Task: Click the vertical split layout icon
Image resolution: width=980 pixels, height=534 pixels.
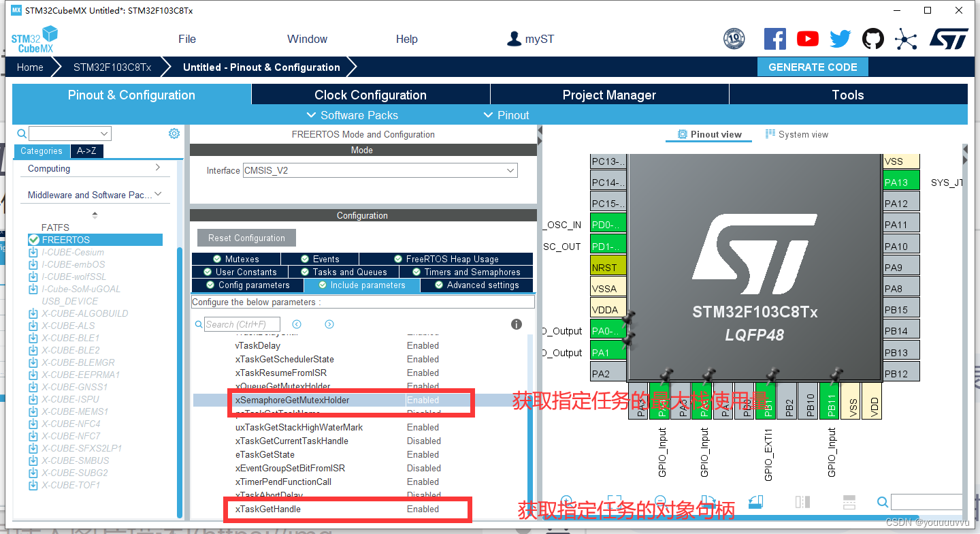Action: pos(802,502)
